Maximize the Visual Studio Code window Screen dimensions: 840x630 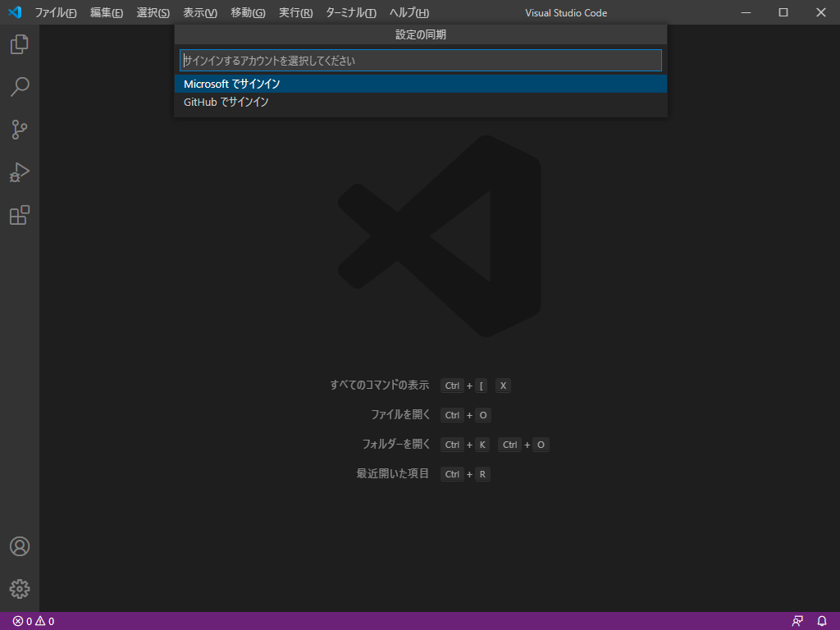click(783, 12)
